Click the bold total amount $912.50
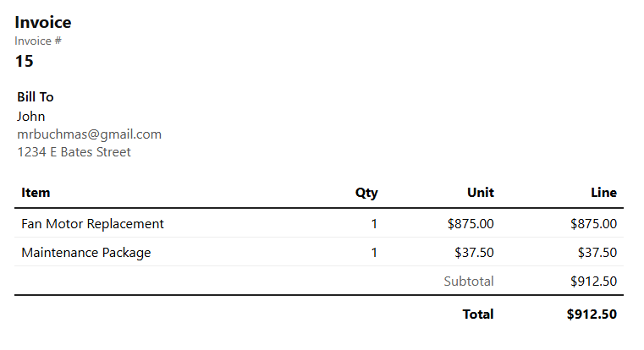Image resolution: width=644 pixels, height=350 pixels. (x=592, y=314)
